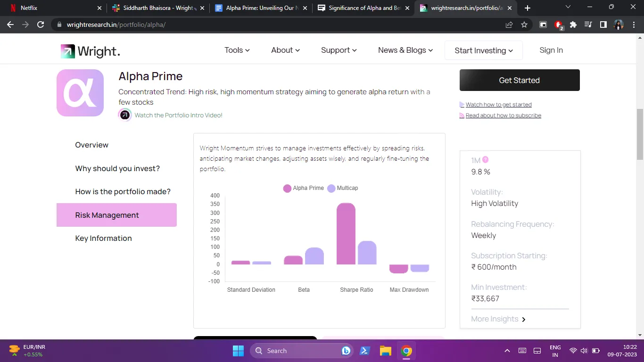The width and height of the screenshot is (644, 362).
Task: Open the browser extensions puzzle icon
Action: tap(573, 25)
